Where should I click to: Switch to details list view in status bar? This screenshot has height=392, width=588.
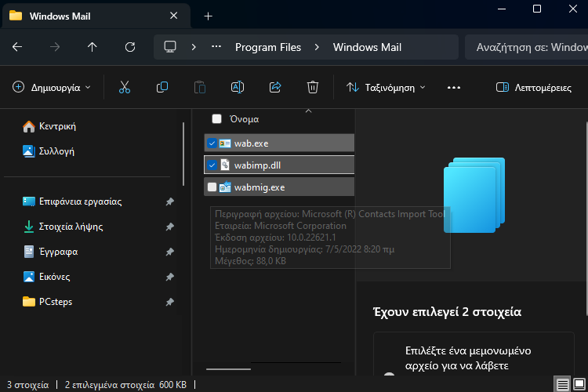[x=562, y=384]
